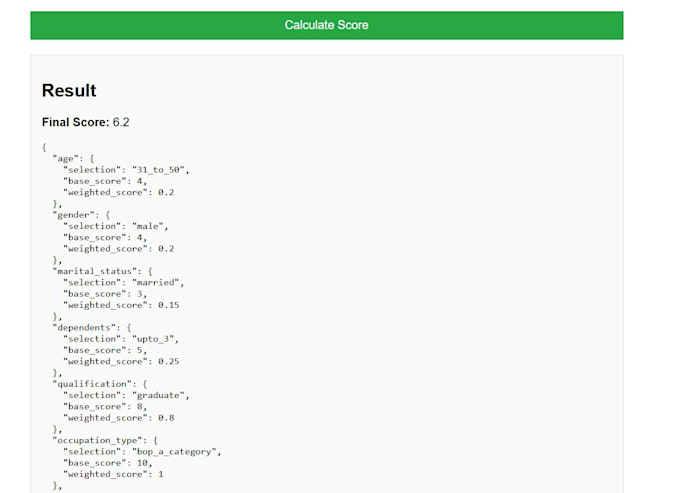Click the "upto_3" selection value
Viewport: 680px width, 493px height.
click(154, 339)
